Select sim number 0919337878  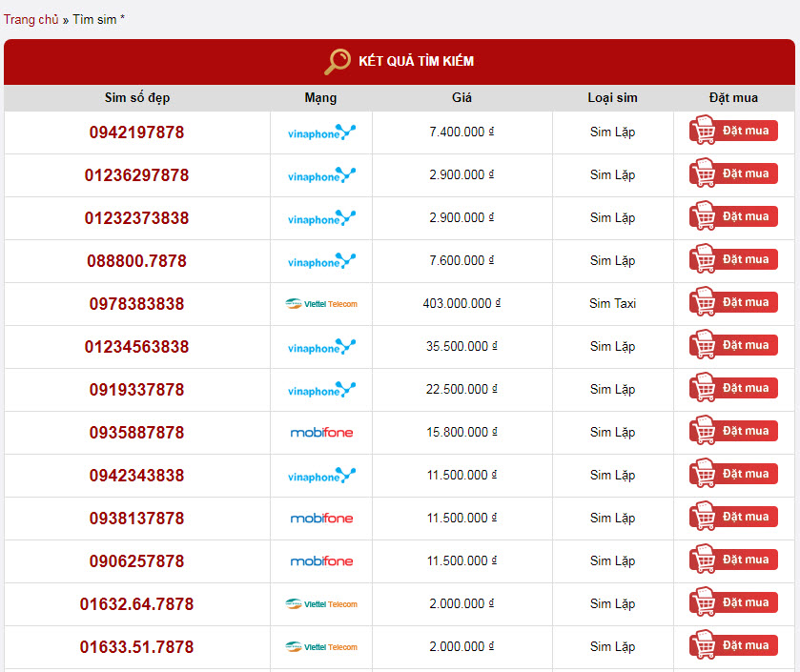tap(136, 390)
